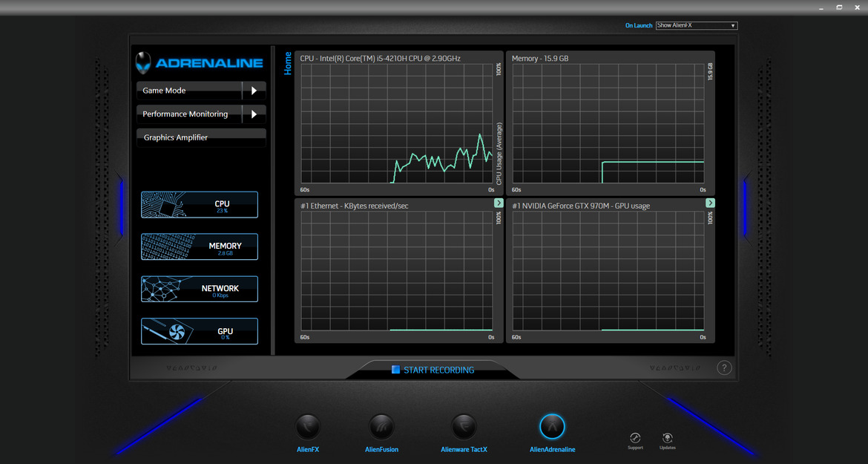Click the On Launch label
The width and height of the screenshot is (868, 464).
click(639, 25)
